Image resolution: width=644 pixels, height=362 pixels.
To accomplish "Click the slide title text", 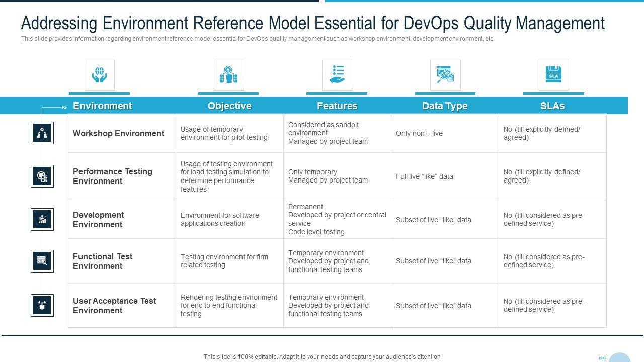I will click(312, 23).
